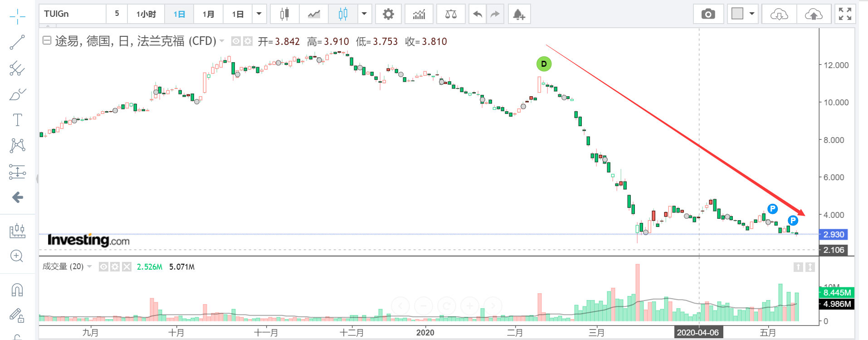Screen dimensions: 868x340
Task: Take a chart snapshot with the camera
Action: (x=708, y=14)
